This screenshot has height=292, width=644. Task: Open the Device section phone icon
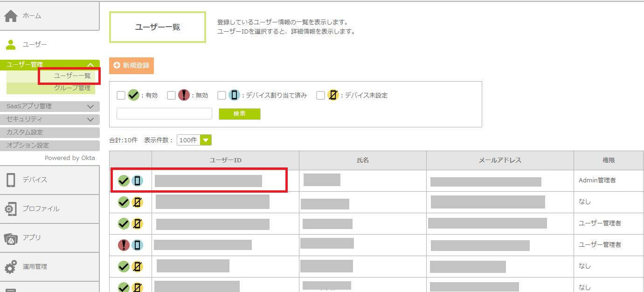[11, 180]
